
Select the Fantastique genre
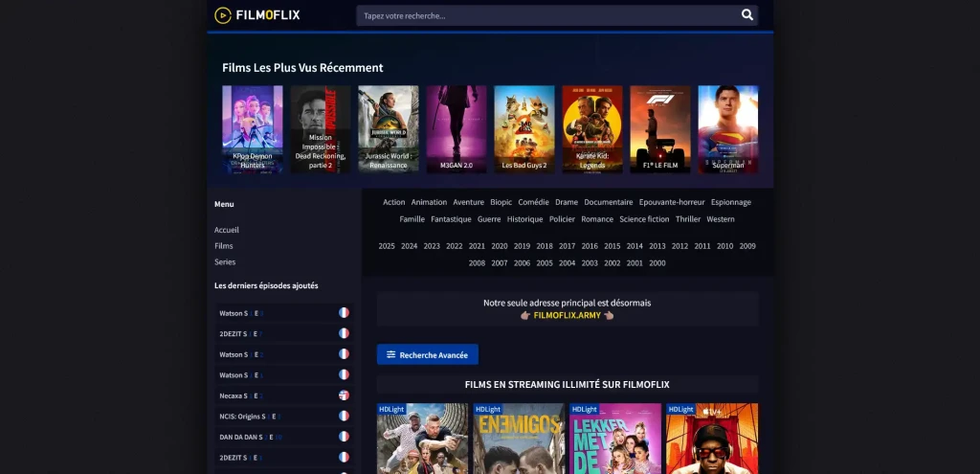pos(451,219)
